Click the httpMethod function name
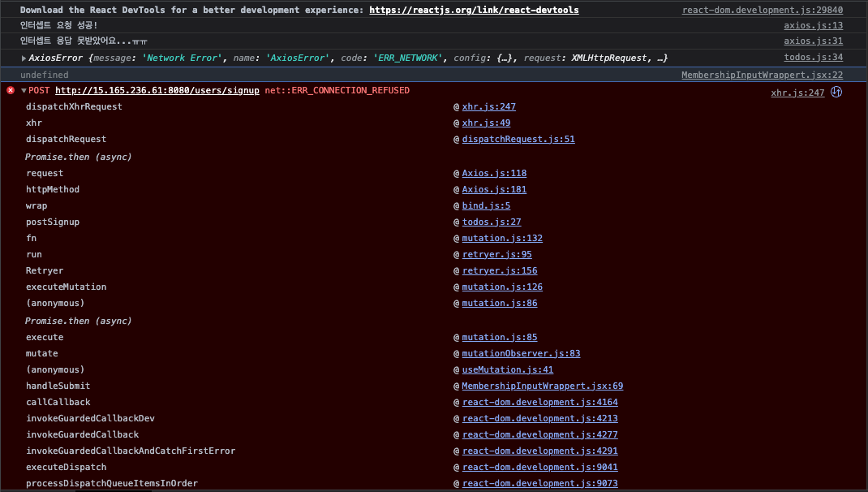The width and height of the screenshot is (868, 492). [53, 189]
